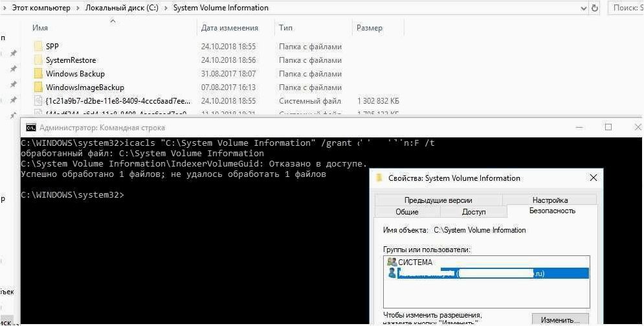The width and height of the screenshot is (644, 326).
Task: Click the 31.08.2017 18:07 date cell
Action: [228, 74]
